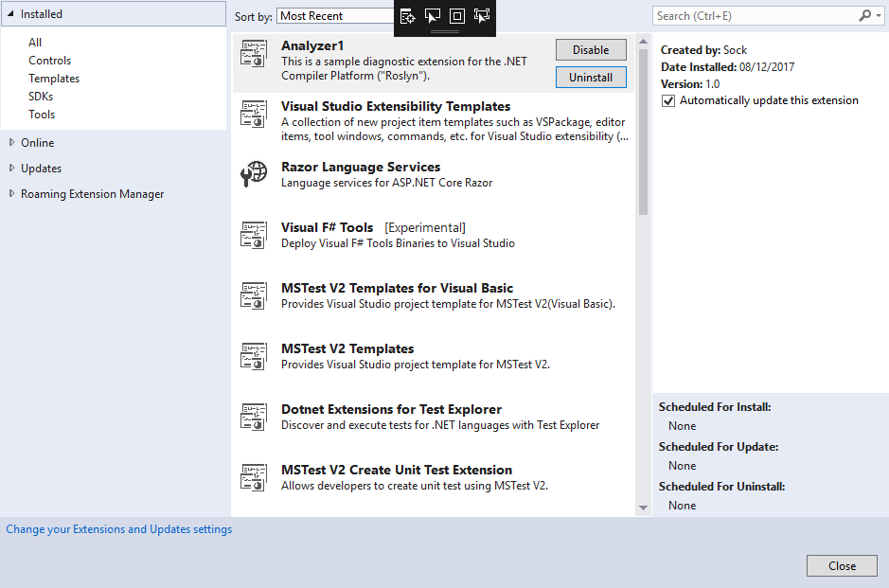Select the Controls filter
Viewport: 889px width, 588px height.
(x=50, y=61)
